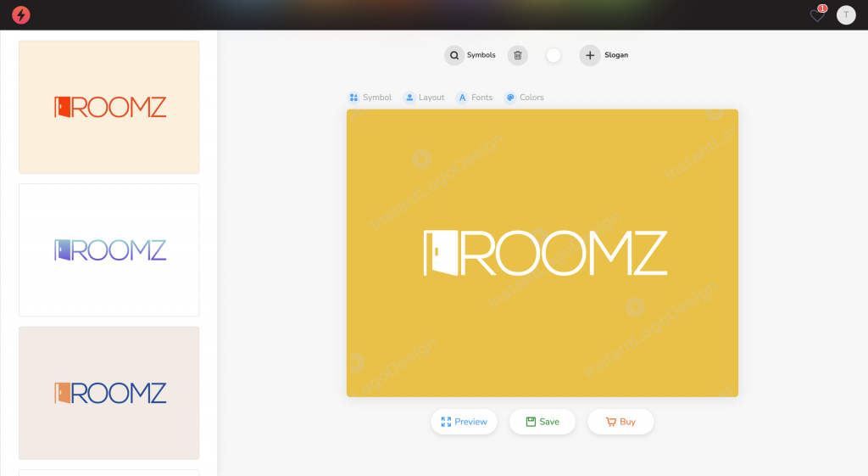Go to the Colors tab
The width and height of the screenshot is (868, 476).
pos(524,98)
